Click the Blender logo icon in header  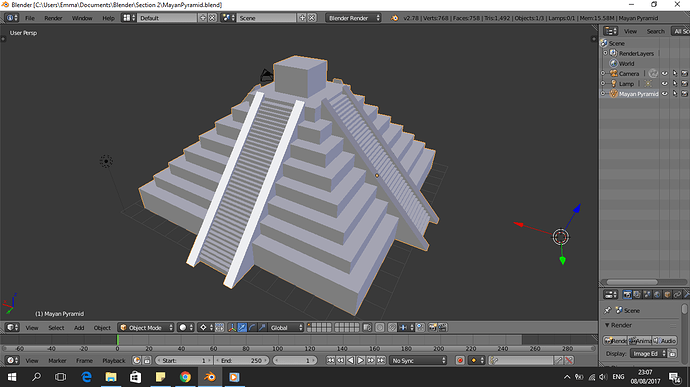pos(395,18)
